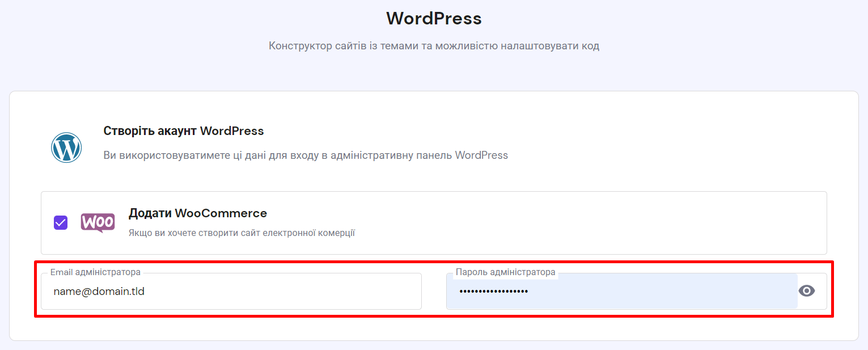Click the Додати WooCommerce title text

(198, 213)
